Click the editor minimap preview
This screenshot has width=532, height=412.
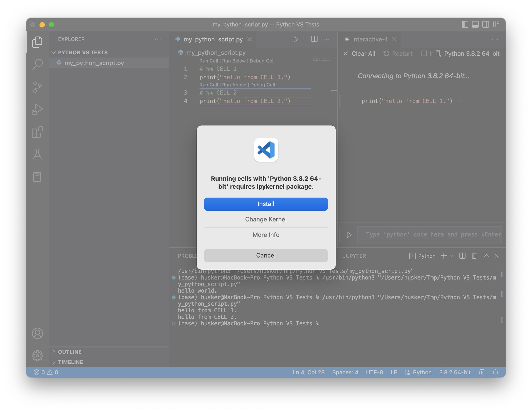[x=321, y=59]
